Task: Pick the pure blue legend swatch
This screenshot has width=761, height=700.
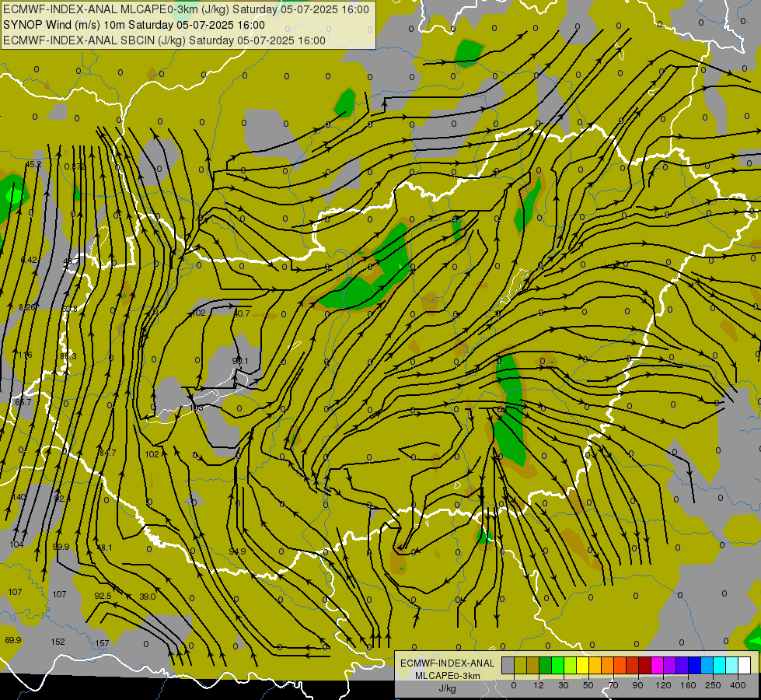Action: [x=695, y=665]
